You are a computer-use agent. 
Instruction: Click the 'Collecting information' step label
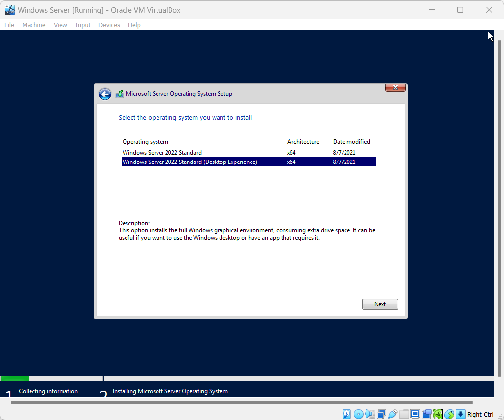pos(48,391)
